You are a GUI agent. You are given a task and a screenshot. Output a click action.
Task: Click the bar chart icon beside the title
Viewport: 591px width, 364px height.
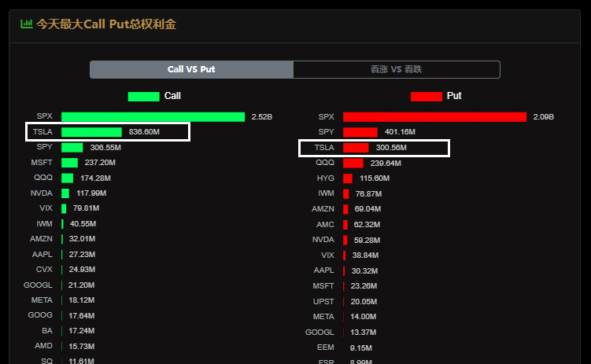click(27, 24)
